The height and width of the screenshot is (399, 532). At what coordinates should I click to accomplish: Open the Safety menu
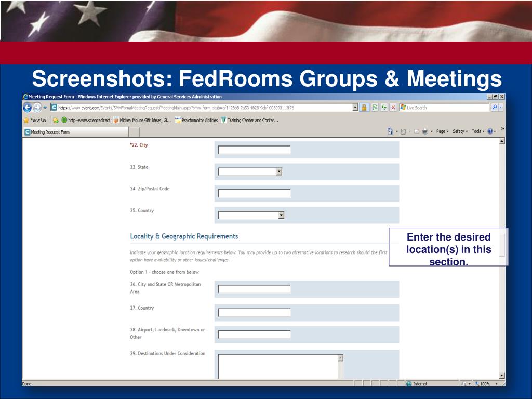coord(460,131)
